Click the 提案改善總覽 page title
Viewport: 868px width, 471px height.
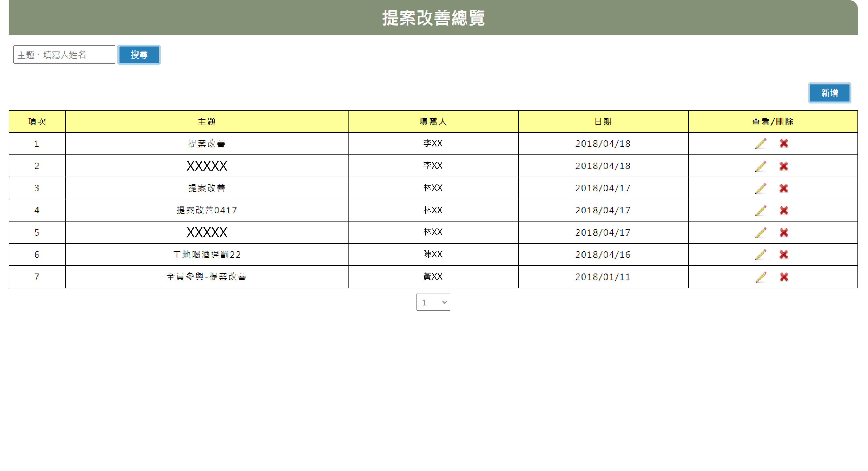(x=433, y=18)
